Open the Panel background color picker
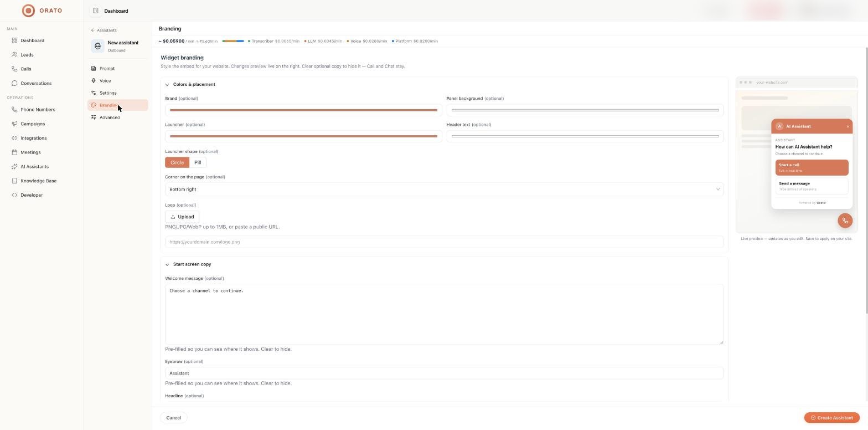Viewport: 868px width, 430px height. pyautogui.click(x=585, y=110)
